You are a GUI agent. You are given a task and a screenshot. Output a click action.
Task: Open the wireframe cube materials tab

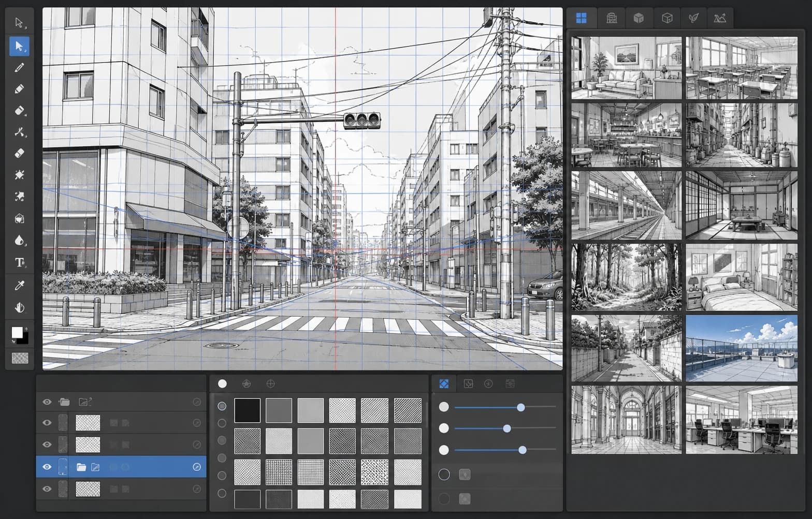click(667, 18)
